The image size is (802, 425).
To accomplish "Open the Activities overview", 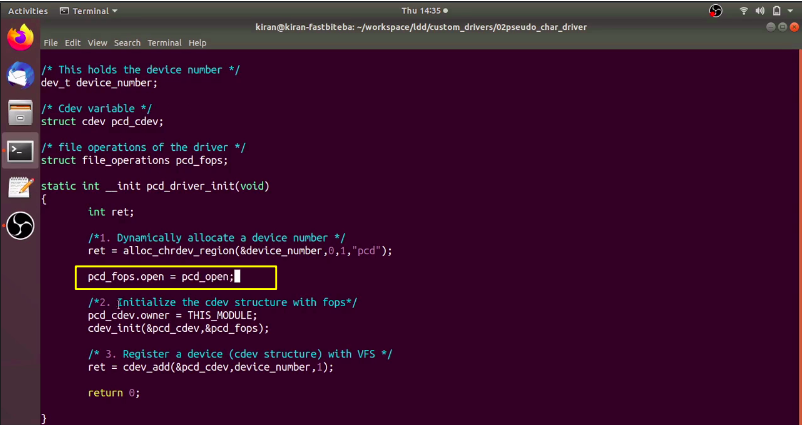I will tap(28, 11).
